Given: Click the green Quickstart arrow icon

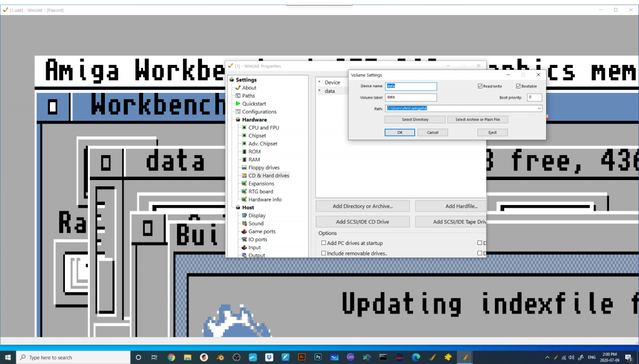Looking at the screenshot, I should tap(238, 103).
